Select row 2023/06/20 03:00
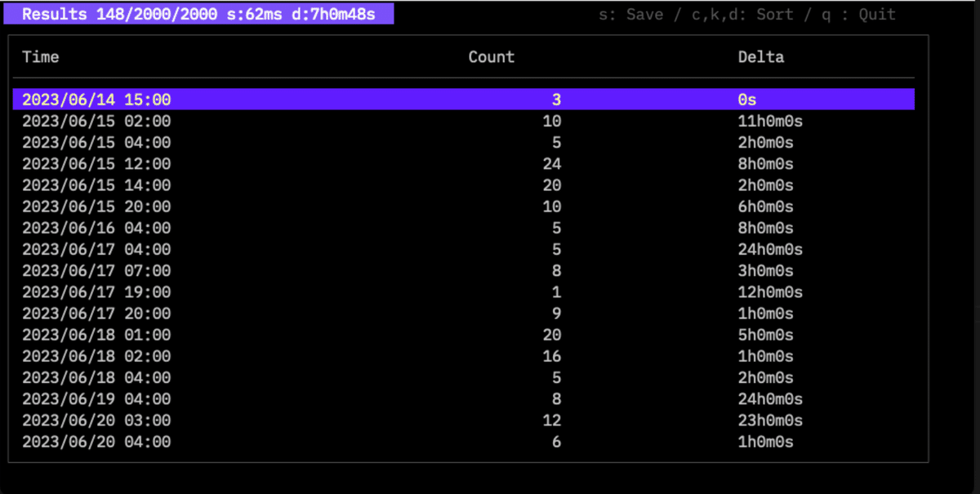This screenshot has width=980, height=494. [x=463, y=421]
